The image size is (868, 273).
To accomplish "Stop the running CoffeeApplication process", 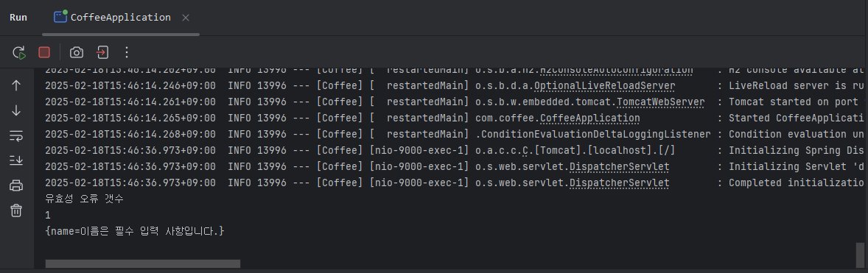I will tap(44, 52).
